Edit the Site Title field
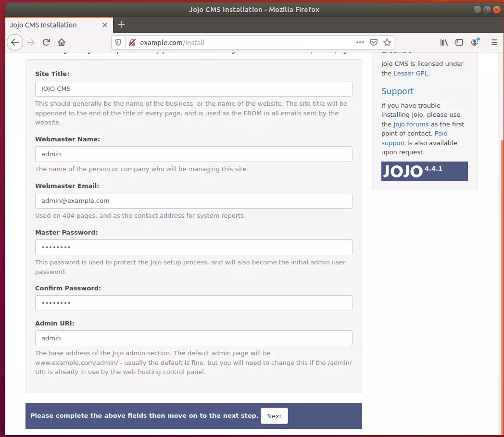Image resolution: width=504 pixels, height=437 pixels. pyautogui.click(x=193, y=88)
